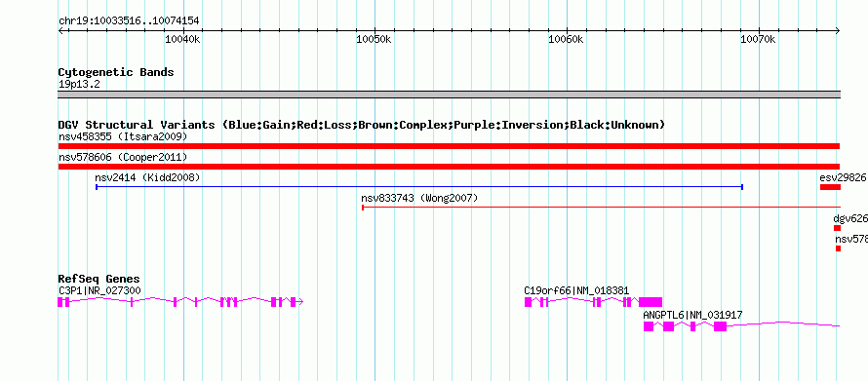Click the ANGPTL6|NM_031917 gene label
This screenshot has height=381, width=868.
[x=692, y=315]
